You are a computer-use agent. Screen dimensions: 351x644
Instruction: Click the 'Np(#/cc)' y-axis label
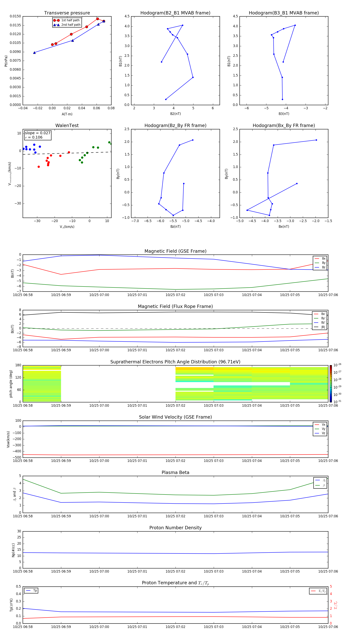tap(13, 550)
